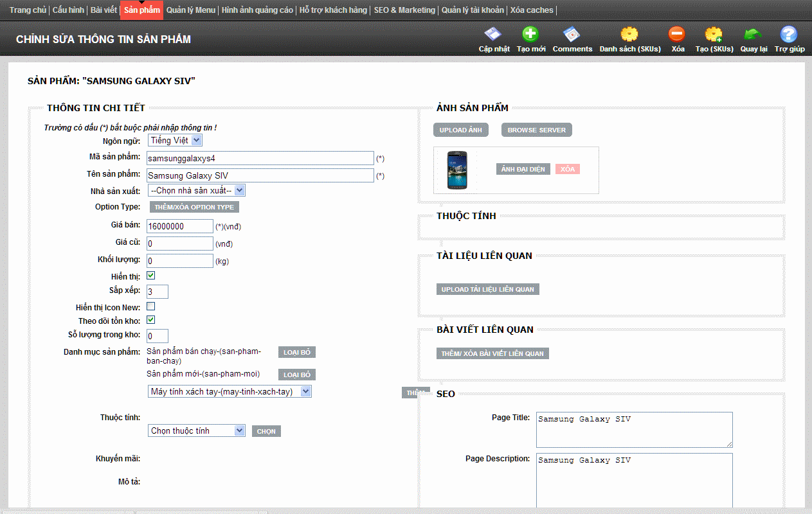Viewport: 812px width, 514px height.
Task: Open the Ngôn ngữ Tiếng Việt dropdown
Action: (x=175, y=140)
